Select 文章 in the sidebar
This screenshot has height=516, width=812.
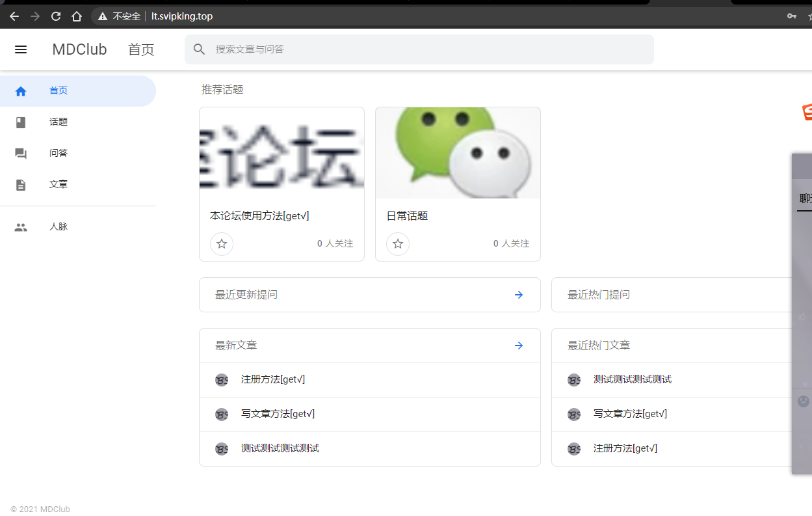coord(78,185)
